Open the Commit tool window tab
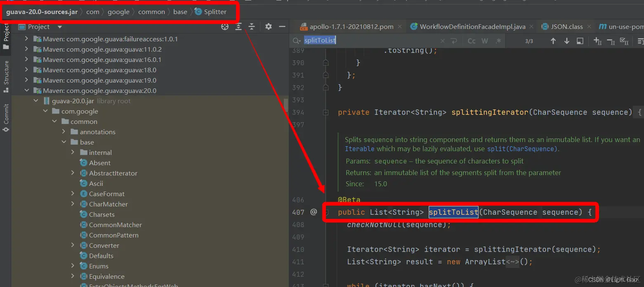 click(6, 118)
